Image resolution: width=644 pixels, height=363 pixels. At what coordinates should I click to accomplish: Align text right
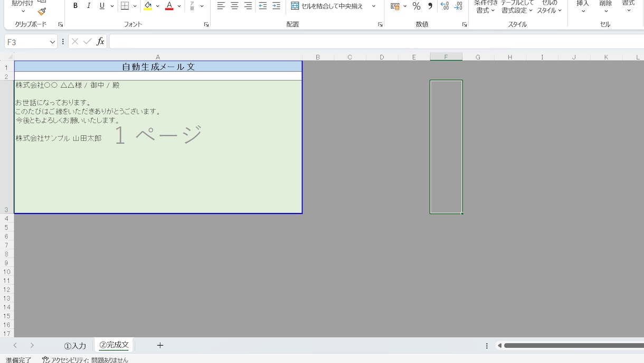coord(248,6)
